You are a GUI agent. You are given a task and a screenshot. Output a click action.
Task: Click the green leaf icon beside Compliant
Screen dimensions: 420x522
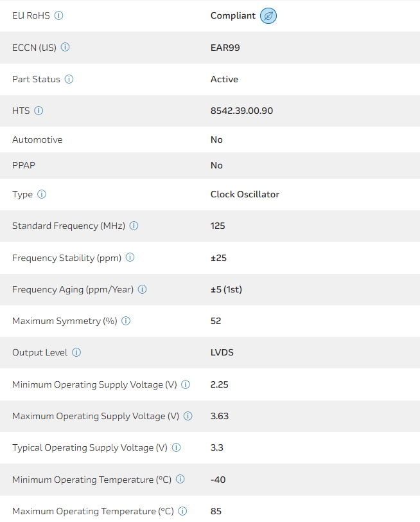click(x=268, y=16)
